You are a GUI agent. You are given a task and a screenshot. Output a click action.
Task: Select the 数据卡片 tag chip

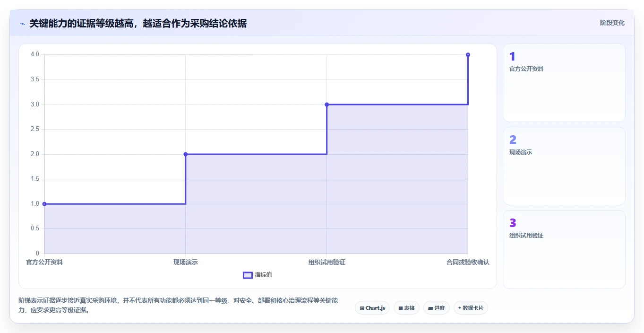click(x=471, y=308)
